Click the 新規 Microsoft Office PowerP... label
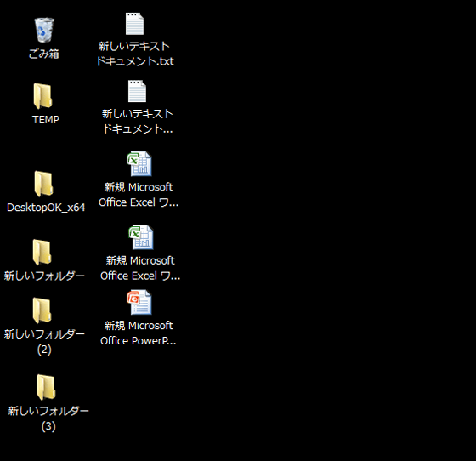Image resolution: width=476 pixels, height=461 pixels. 139,333
